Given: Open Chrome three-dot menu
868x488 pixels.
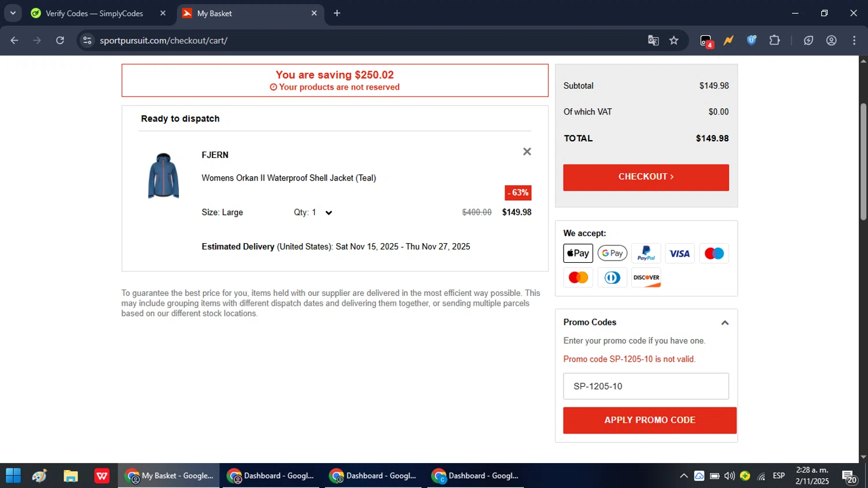Looking at the screenshot, I should 854,41.
